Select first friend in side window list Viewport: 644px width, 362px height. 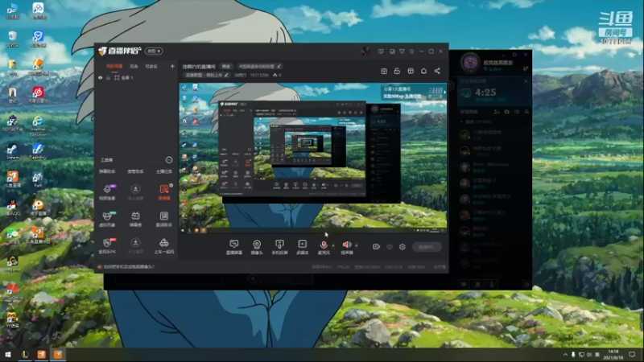tap(494, 134)
